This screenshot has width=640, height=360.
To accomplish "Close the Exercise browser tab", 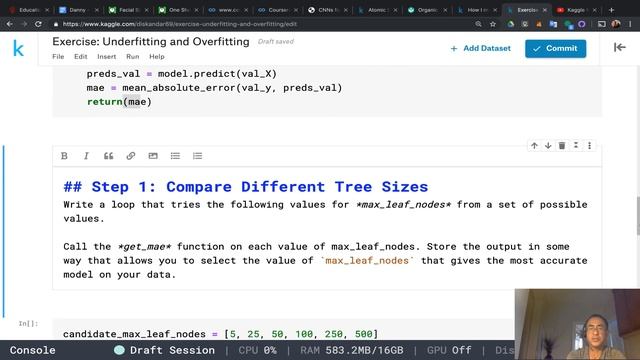I will pyautogui.click(x=544, y=10).
